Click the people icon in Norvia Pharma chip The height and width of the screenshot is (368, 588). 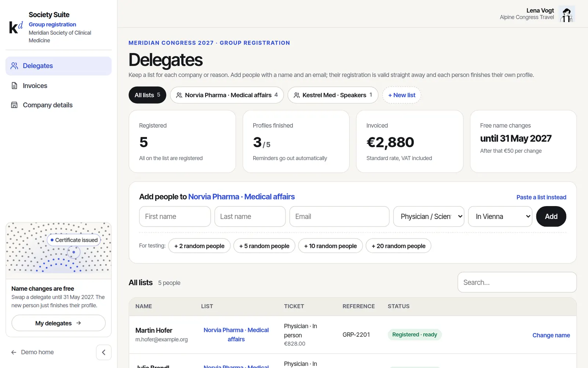[x=179, y=95]
